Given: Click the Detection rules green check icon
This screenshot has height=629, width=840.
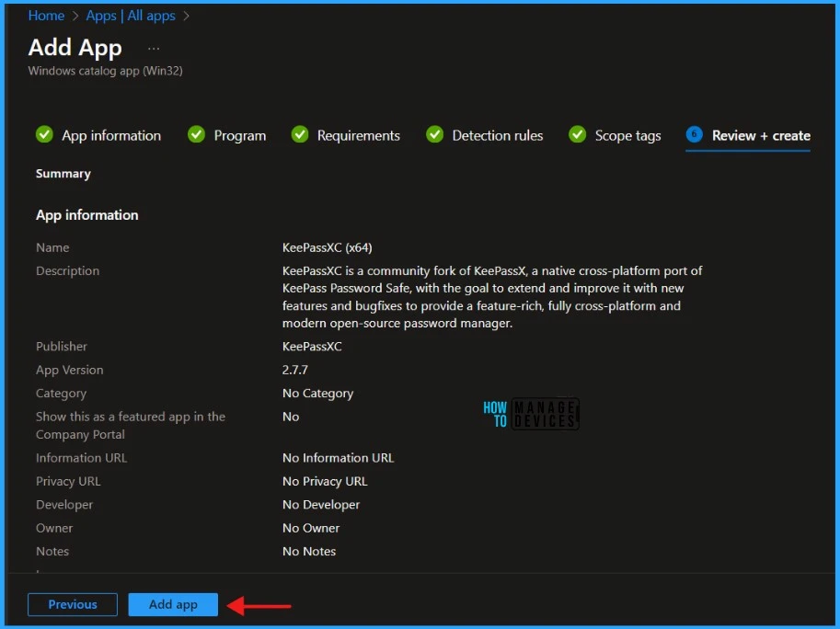Looking at the screenshot, I should pyautogui.click(x=435, y=134).
